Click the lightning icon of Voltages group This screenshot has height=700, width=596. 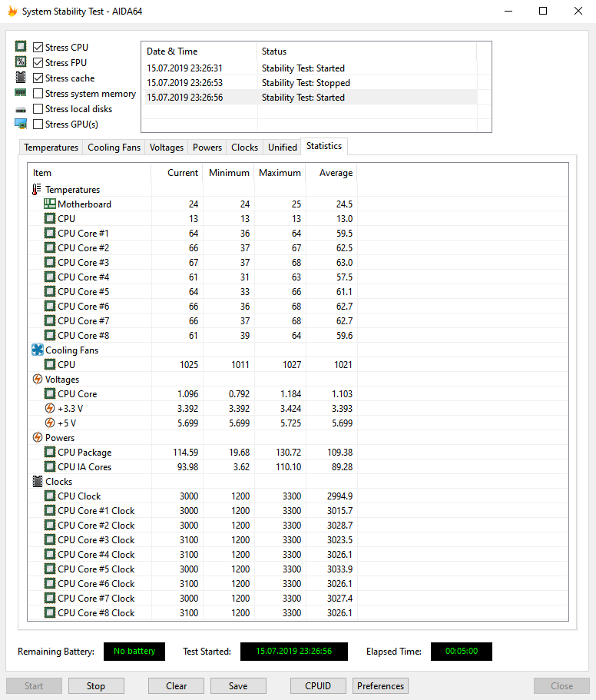38,380
